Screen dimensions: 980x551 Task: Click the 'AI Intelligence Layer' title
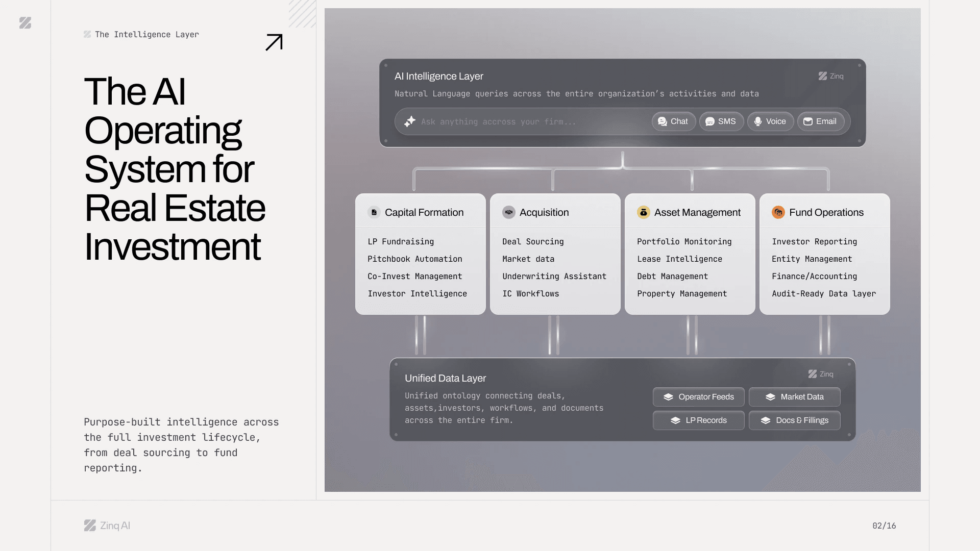coord(439,76)
